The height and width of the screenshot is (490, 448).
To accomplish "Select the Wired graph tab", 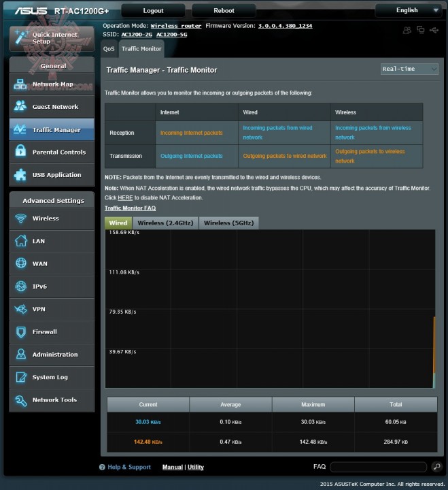I will 118,223.
